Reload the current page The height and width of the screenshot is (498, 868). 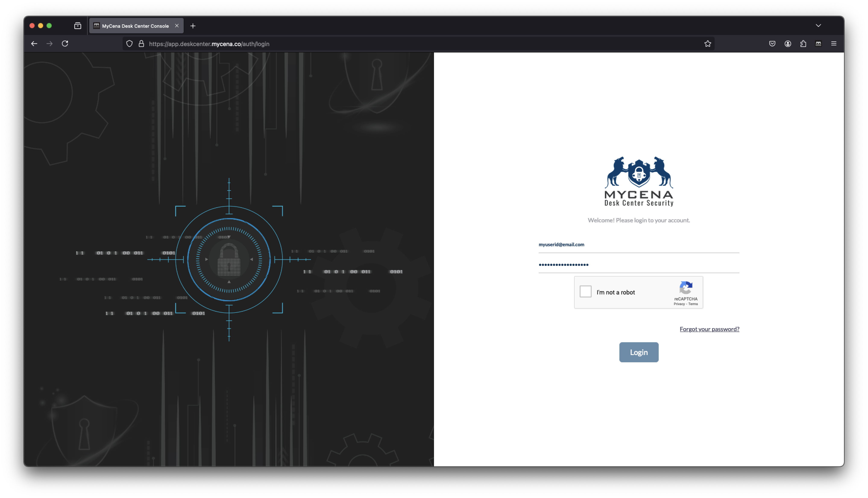tap(65, 44)
